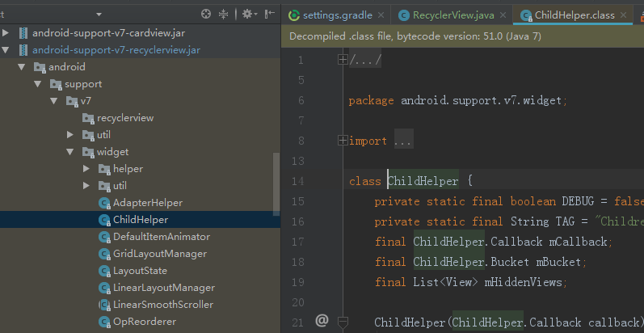The height and width of the screenshot is (333, 644).
Task: Unfold the import block on line 8
Action: pyautogui.click(x=343, y=141)
